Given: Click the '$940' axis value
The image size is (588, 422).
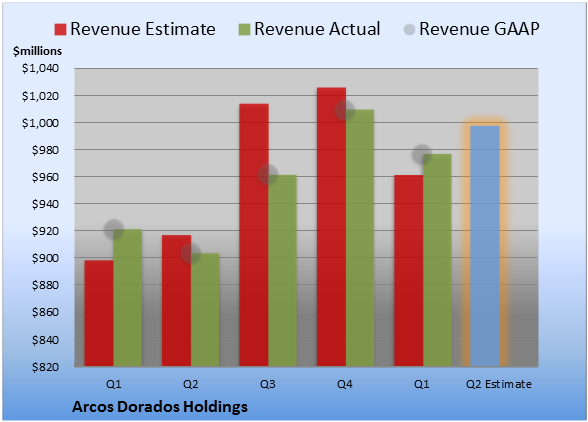Looking at the screenshot, I should tap(45, 204).
